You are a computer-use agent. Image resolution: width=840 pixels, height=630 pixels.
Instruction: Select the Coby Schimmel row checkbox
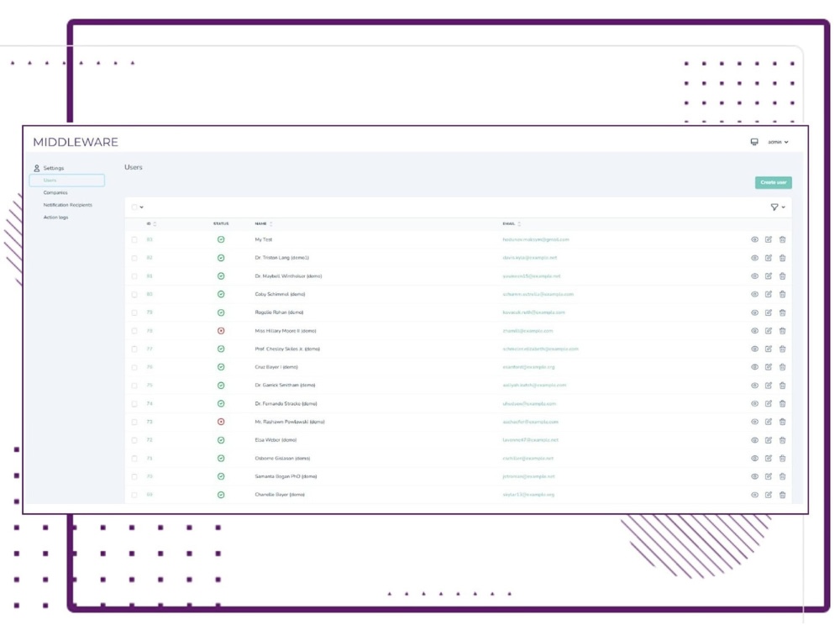point(134,295)
